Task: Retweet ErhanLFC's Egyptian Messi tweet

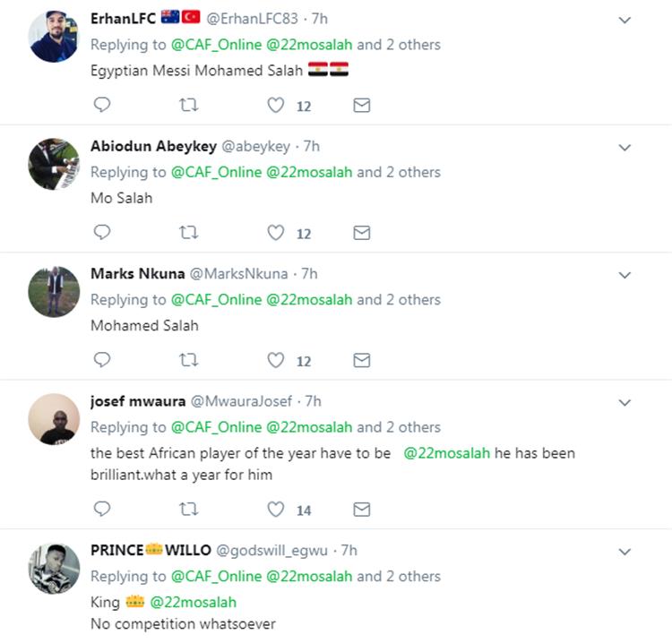Action: (x=188, y=106)
